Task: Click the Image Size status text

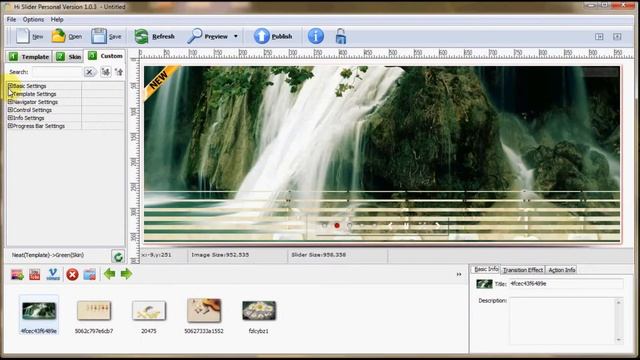Action: click(220, 255)
